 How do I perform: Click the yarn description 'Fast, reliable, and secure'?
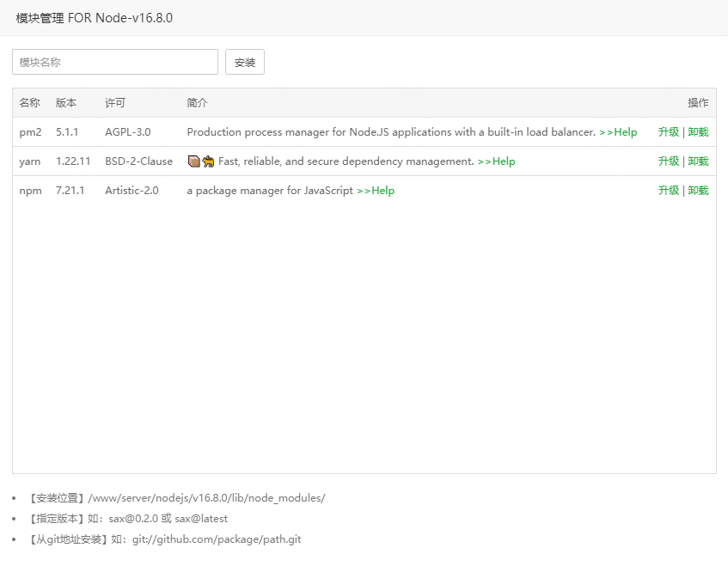pos(346,161)
